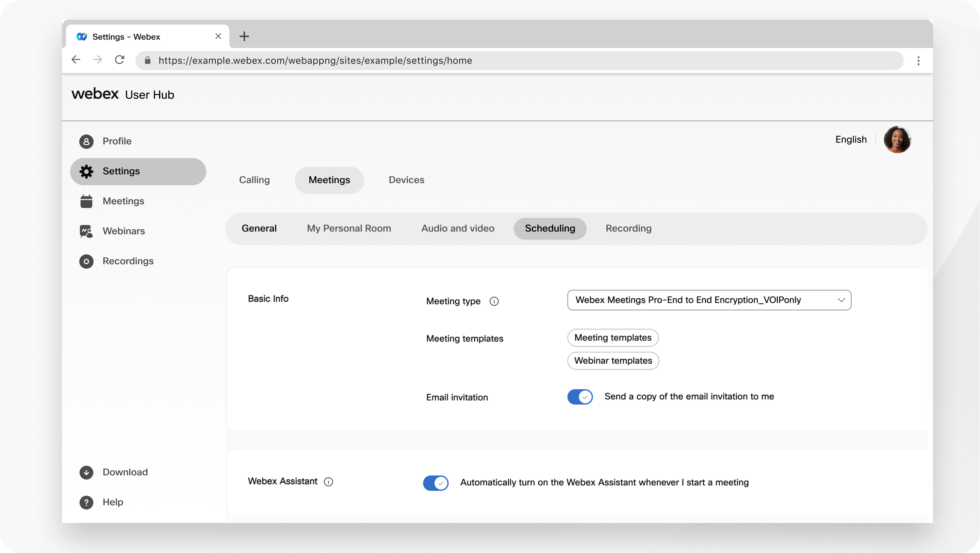The height and width of the screenshot is (553, 980).
Task: Open Webinar templates dropdown button
Action: click(x=612, y=360)
